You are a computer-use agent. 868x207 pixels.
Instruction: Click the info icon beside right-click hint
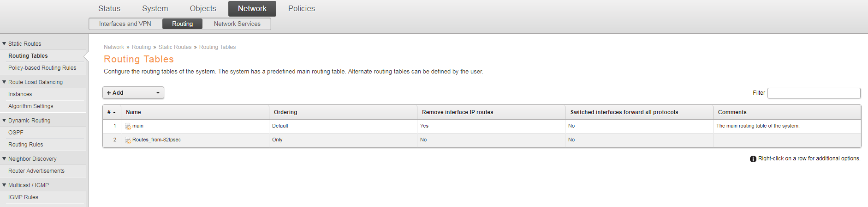pos(753,159)
